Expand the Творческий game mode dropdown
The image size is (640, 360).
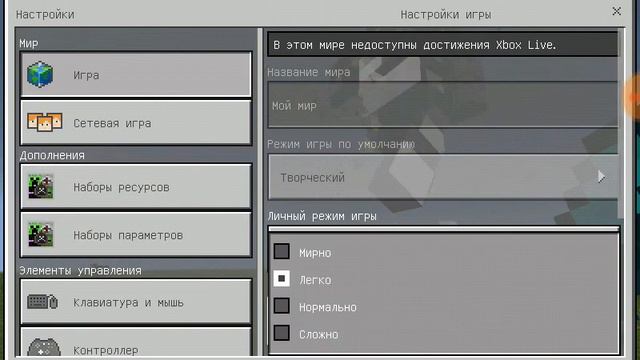443,177
